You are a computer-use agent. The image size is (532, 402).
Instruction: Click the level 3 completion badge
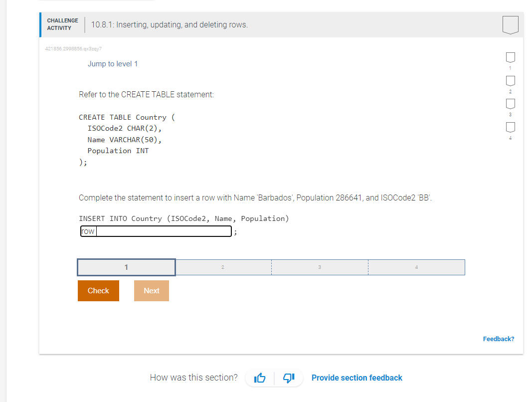pos(510,103)
